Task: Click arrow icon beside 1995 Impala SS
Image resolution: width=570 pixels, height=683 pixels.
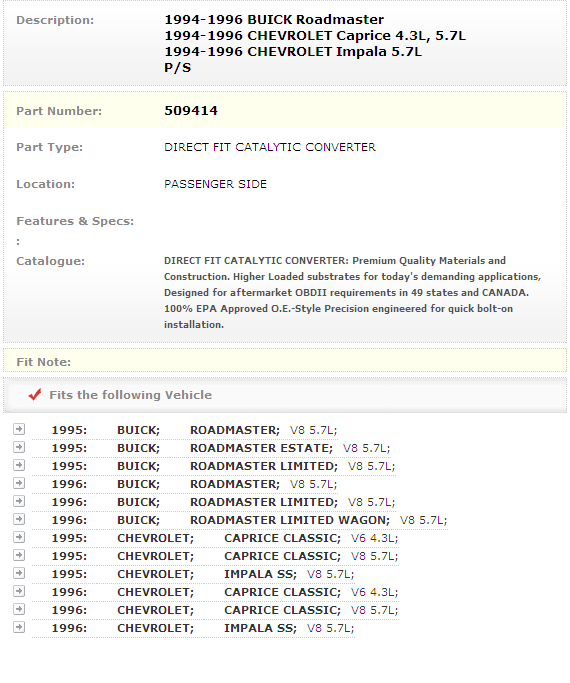Action: tap(19, 573)
